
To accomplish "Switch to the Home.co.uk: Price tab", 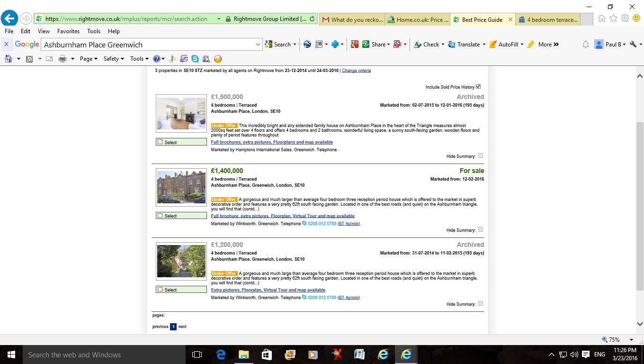I will point(417,19).
